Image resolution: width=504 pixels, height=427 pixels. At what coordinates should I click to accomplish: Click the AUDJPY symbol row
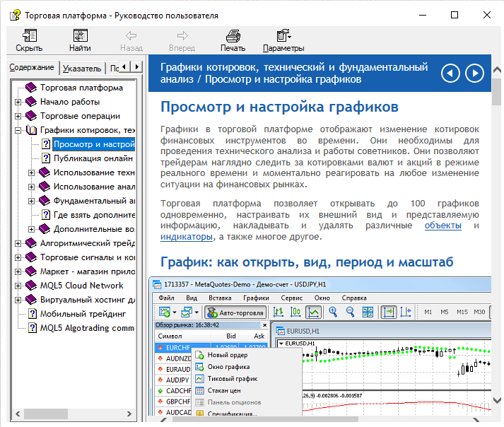pyautogui.click(x=173, y=380)
